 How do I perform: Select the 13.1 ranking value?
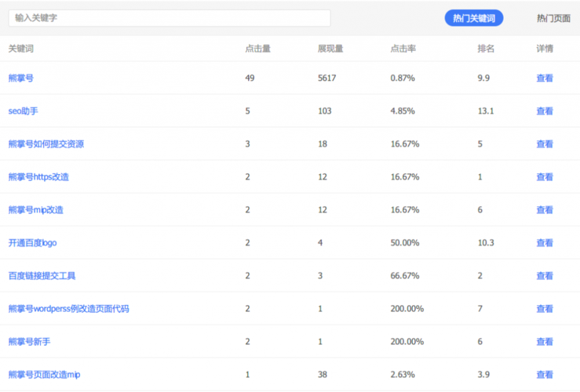[486, 111]
